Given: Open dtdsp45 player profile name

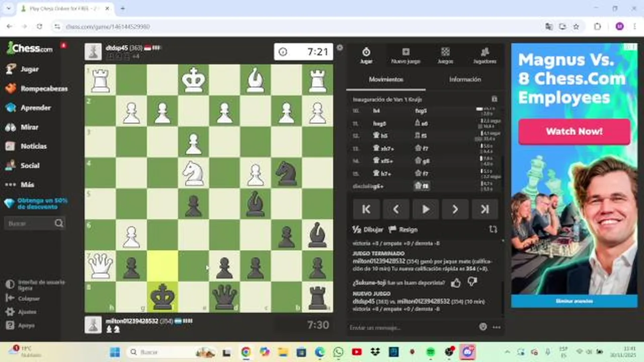Looking at the screenshot, I should pos(117,48).
